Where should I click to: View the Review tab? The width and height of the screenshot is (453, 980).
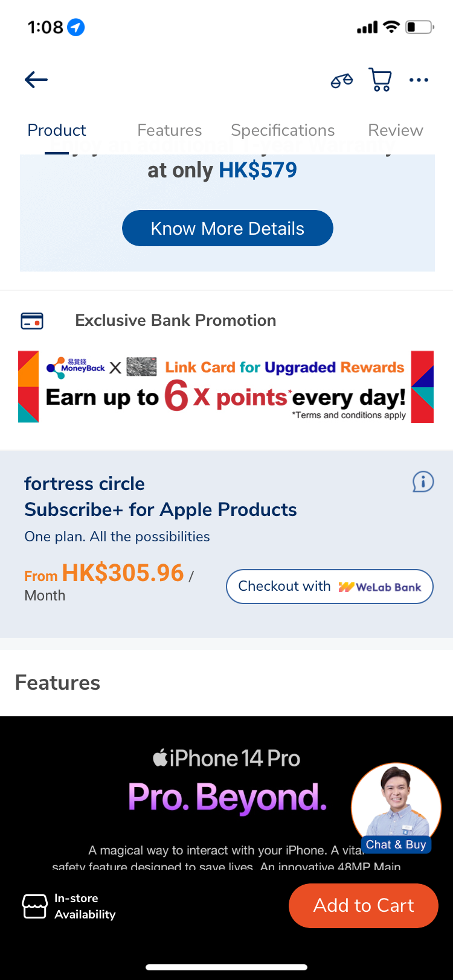395,130
